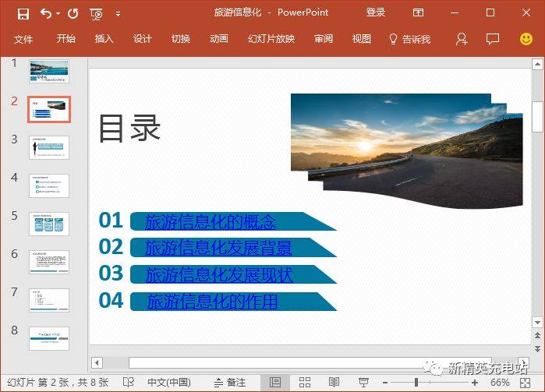545x392 pixels.
Task: Follow link 旅游信息化的作用
Action: coord(212,302)
